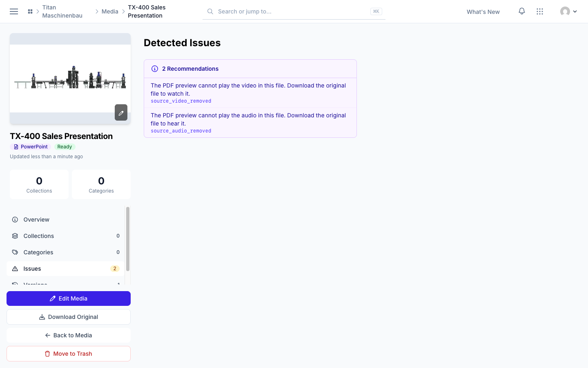The image size is (588, 368).
Task: Click the Download Original button
Action: coord(69,317)
